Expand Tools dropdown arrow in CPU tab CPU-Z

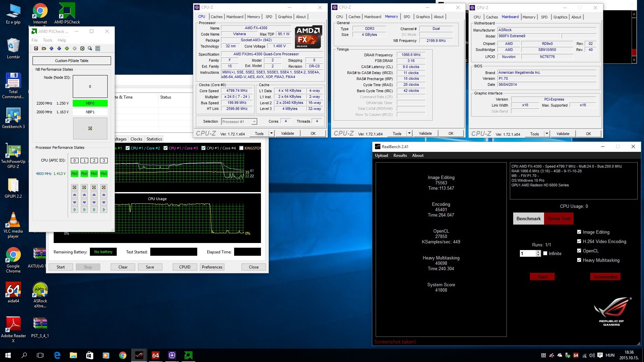(271, 133)
